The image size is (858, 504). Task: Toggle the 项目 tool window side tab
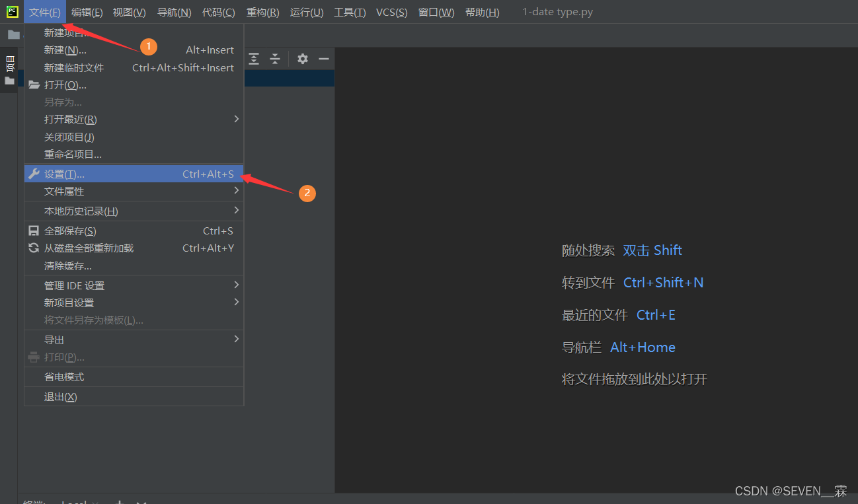(9, 65)
